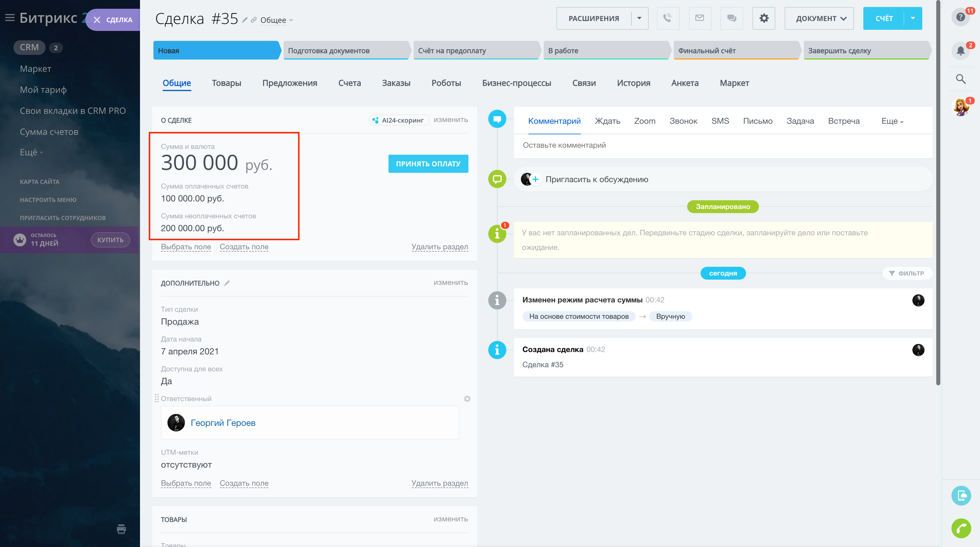Screen dimensions: 980x547
Task: Click the print icon in sidebar
Action: tap(121, 529)
